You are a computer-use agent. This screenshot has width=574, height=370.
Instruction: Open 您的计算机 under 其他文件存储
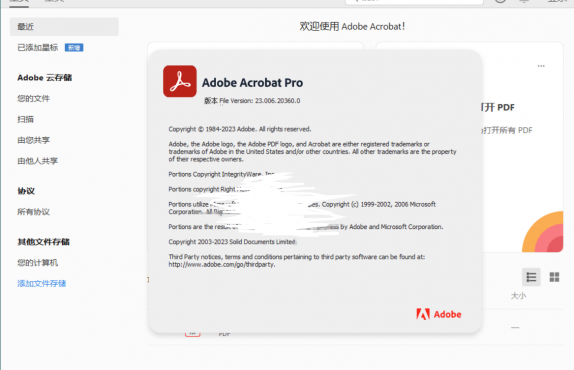pos(37,263)
